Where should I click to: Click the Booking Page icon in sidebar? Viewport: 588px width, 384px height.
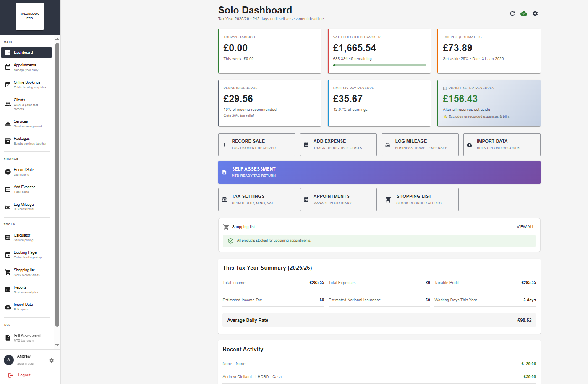point(8,255)
